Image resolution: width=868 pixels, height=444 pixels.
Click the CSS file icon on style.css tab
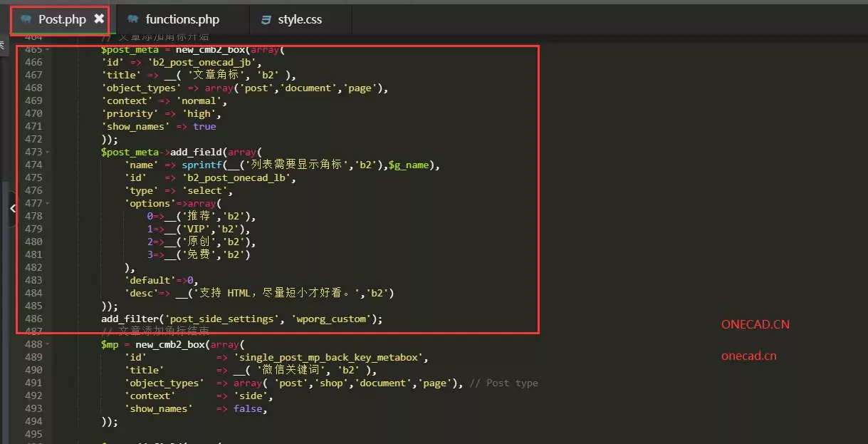click(266, 20)
